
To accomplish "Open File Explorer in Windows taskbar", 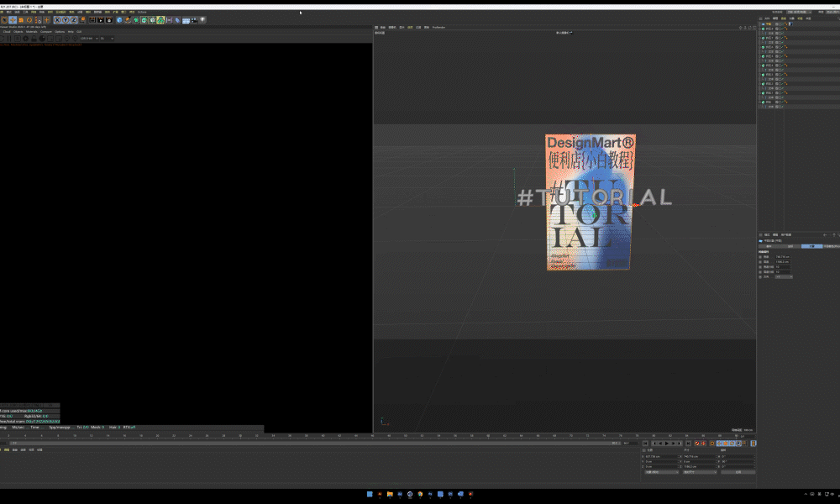I will (390, 494).
